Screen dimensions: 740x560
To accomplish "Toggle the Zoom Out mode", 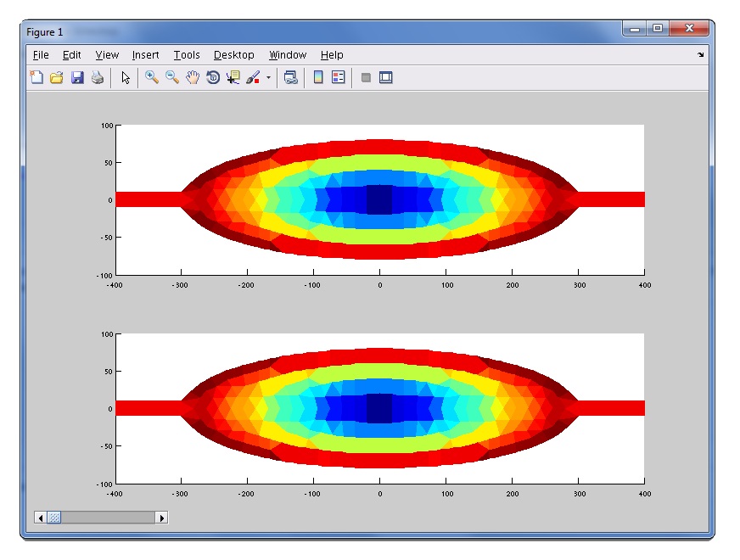I will (x=172, y=77).
